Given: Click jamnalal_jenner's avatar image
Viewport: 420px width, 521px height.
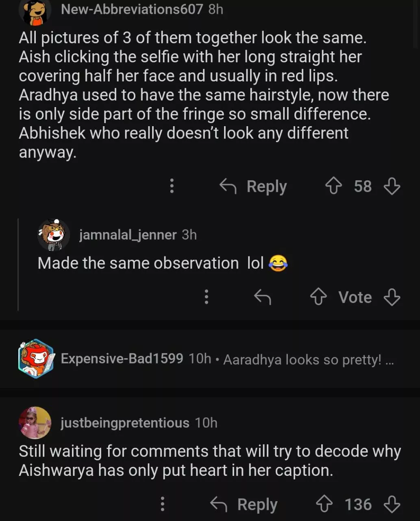Looking at the screenshot, I should tap(54, 235).
